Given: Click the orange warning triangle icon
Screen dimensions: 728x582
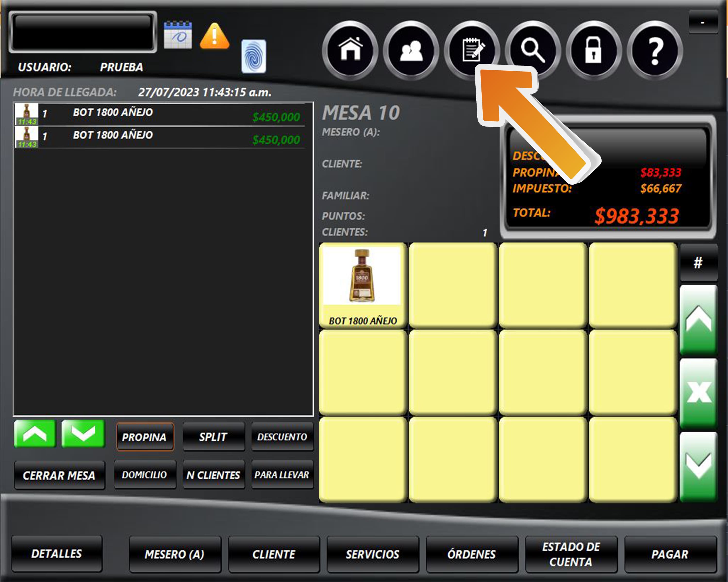Looking at the screenshot, I should [x=215, y=36].
